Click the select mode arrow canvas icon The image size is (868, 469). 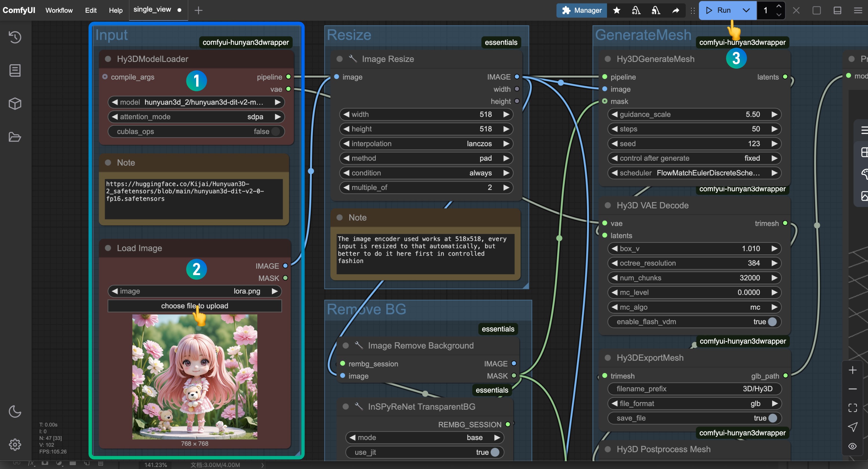click(852, 427)
